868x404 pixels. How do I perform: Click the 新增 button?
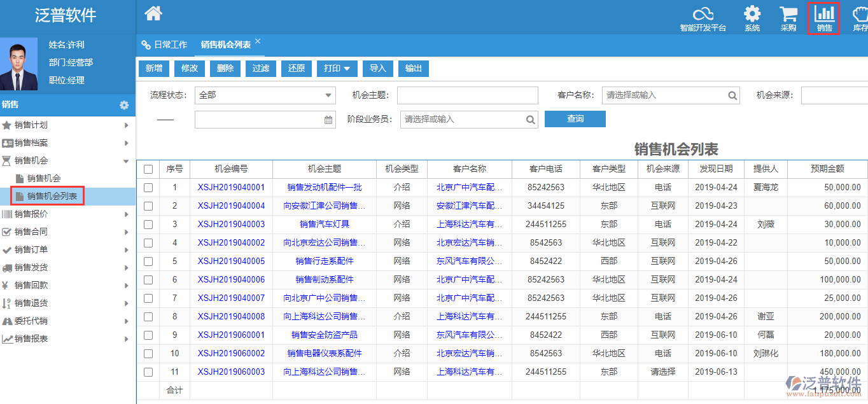tap(153, 69)
